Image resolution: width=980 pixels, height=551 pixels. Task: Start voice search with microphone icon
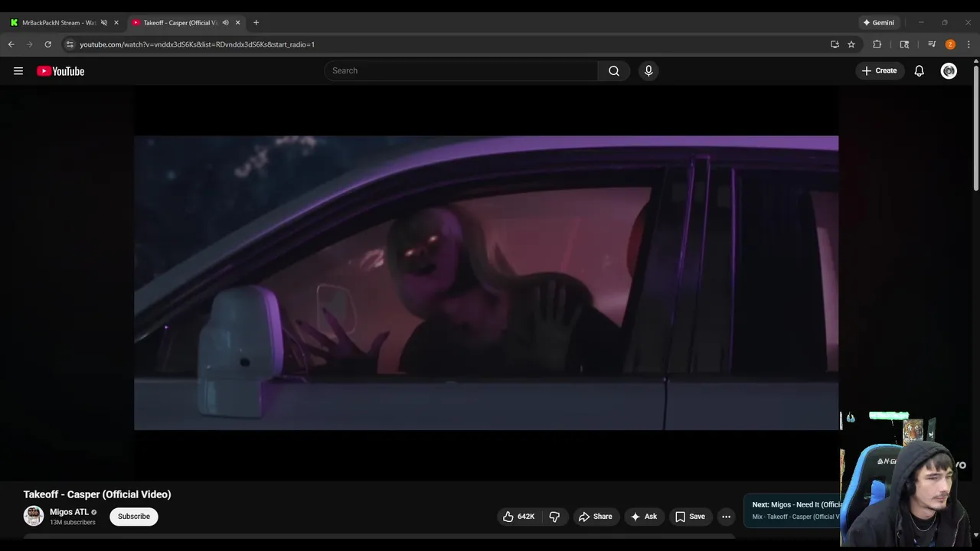[x=648, y=70]
